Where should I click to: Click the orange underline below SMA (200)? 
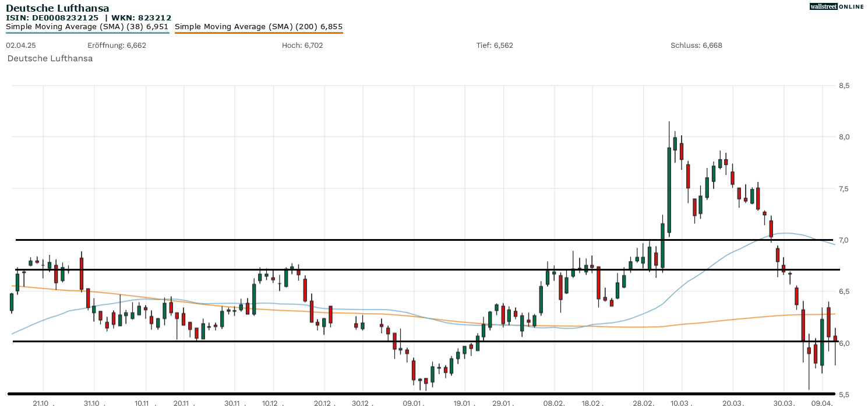pyautogui.click(x=259, y=33)
